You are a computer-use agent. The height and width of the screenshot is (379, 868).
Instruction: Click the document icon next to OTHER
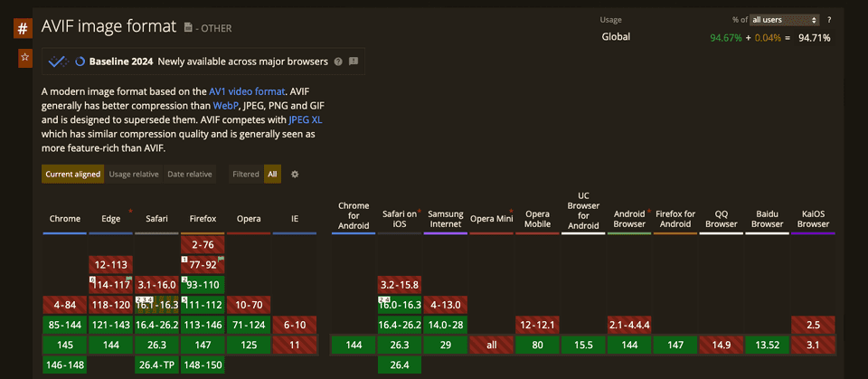point(188,28)
